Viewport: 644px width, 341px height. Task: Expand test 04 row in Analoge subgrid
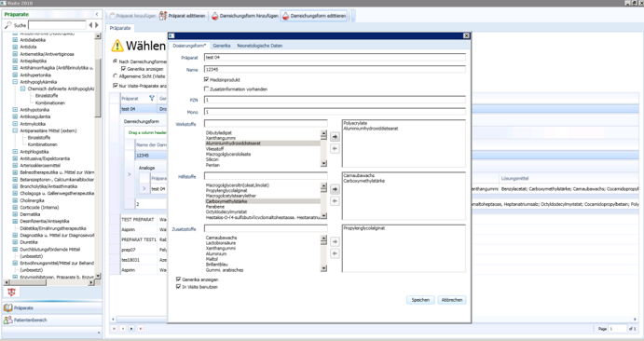coord(144,189)
